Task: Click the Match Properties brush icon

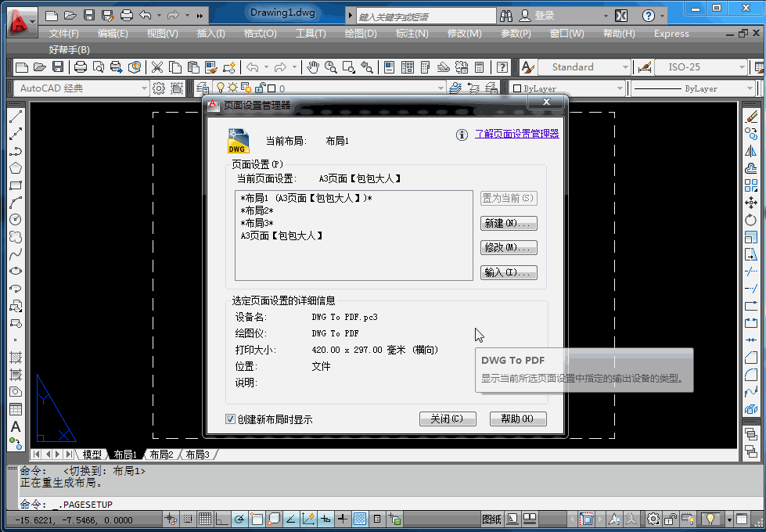Action: click(211, 67)
